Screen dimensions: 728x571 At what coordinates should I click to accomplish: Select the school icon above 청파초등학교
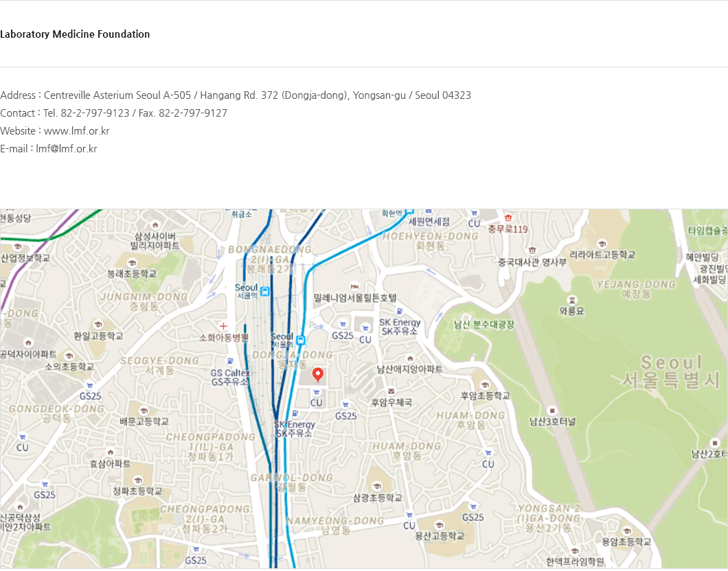[x=138, y=480]
